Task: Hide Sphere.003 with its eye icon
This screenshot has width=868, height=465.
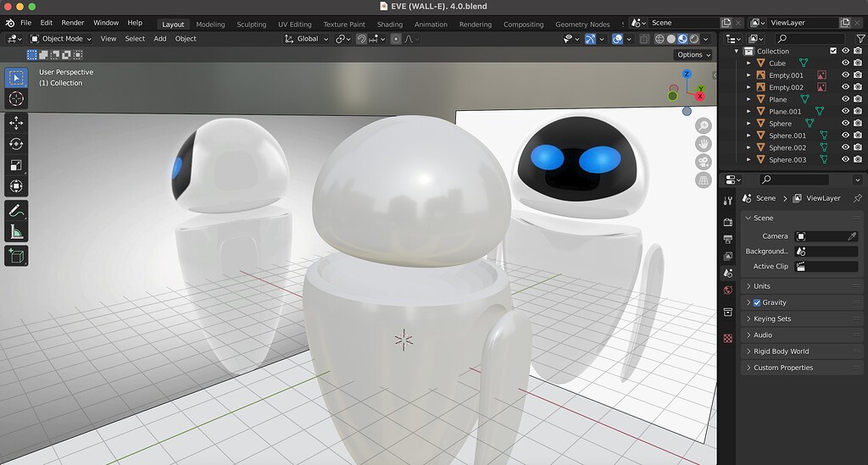Action: coord(845,159)
